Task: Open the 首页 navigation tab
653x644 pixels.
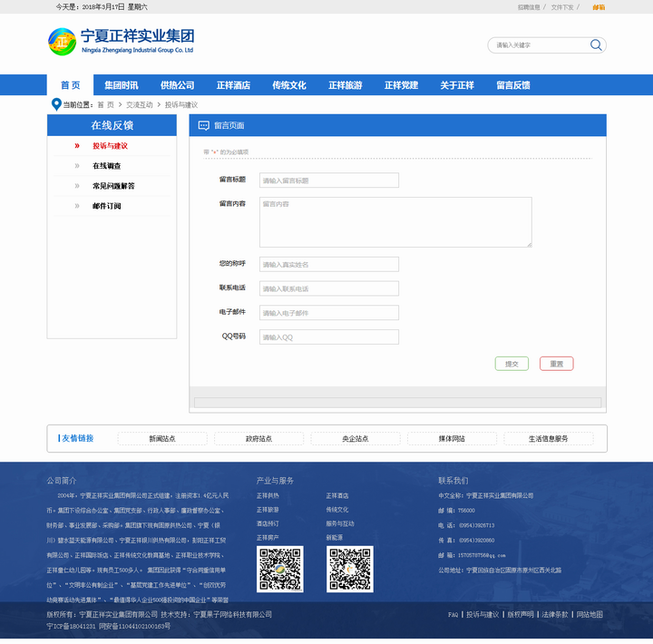Action: (x=70, y=85)
